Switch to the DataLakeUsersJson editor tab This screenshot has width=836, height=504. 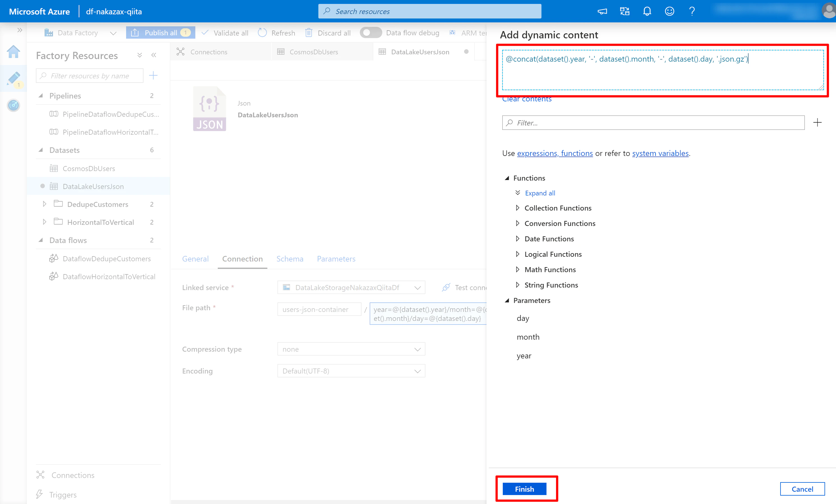(x=420, y=52)
